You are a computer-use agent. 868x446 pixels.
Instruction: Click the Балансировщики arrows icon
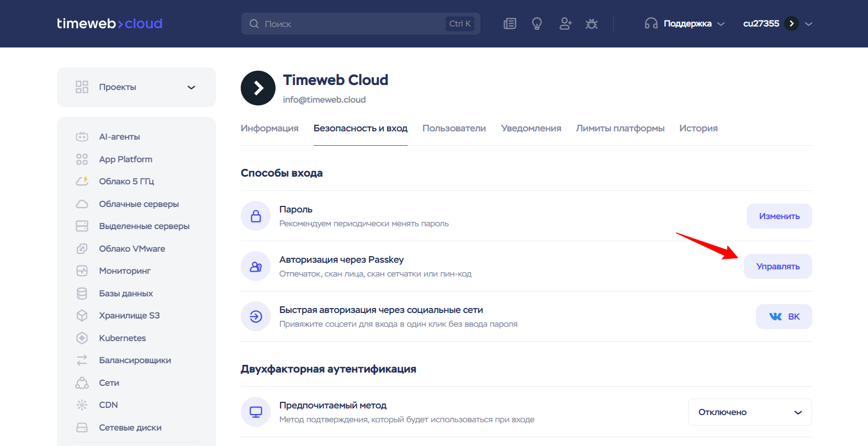82,360
